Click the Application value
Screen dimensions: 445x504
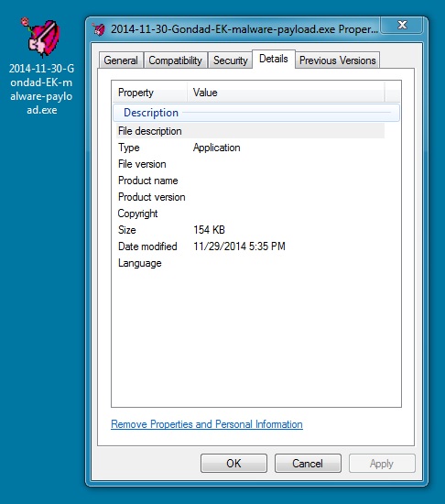[x=216, y=148]
